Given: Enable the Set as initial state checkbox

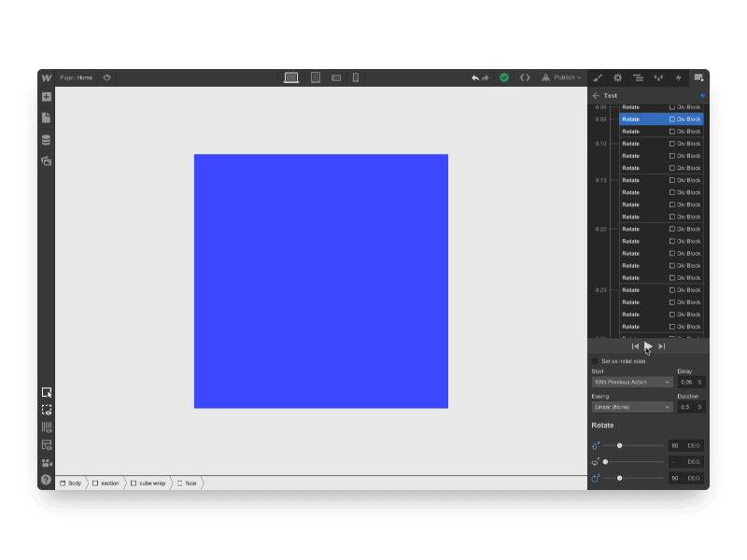Looking at the screenshot, I should coord(596,359).
